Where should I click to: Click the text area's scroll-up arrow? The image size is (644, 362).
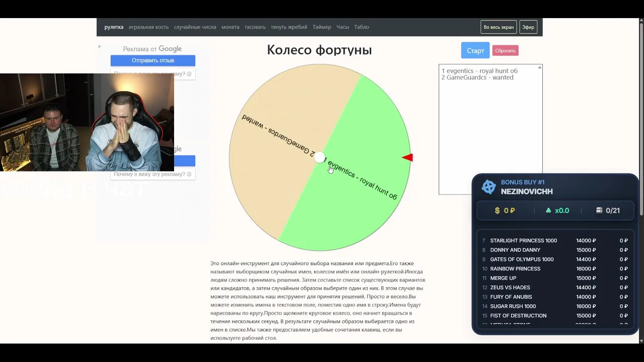540,67
